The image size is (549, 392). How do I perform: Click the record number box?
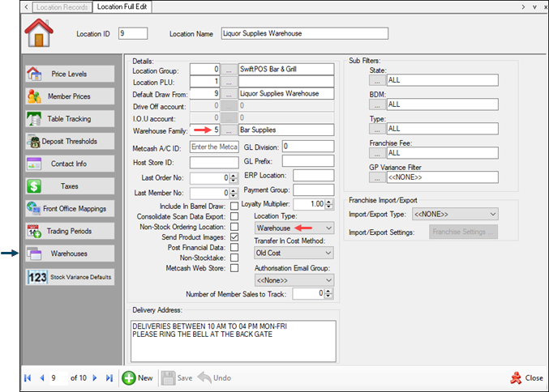(58, 378)
